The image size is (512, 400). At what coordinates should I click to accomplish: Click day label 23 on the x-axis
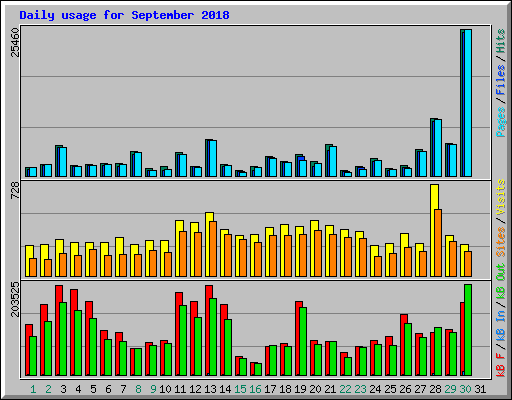coord(360,389)
